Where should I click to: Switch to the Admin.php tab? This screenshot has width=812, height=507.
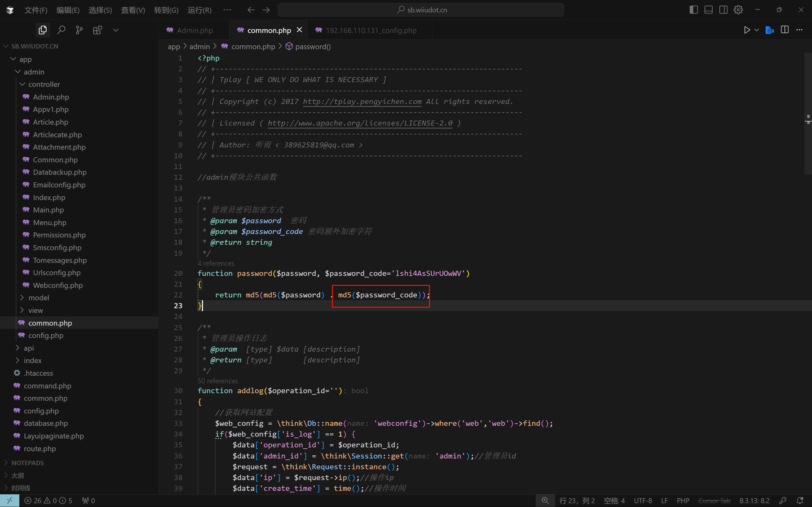click(194, 30)
